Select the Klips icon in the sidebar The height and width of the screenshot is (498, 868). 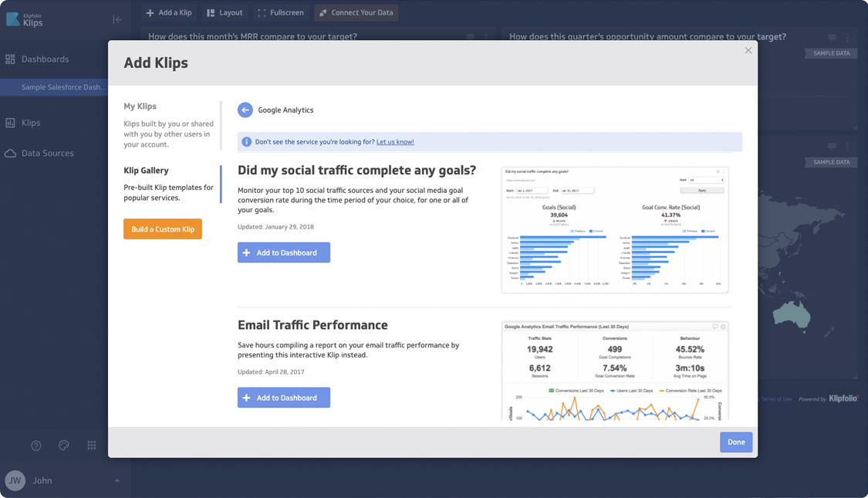point(11,123)
